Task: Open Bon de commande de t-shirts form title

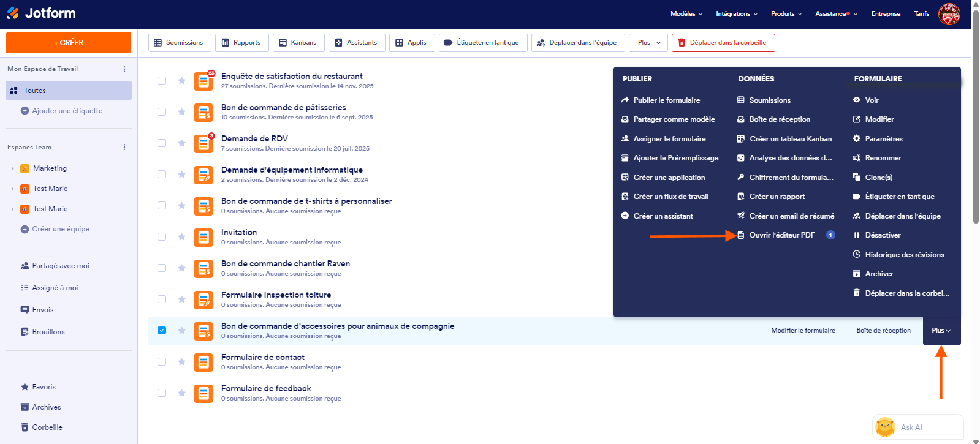Action: [306, 201]
